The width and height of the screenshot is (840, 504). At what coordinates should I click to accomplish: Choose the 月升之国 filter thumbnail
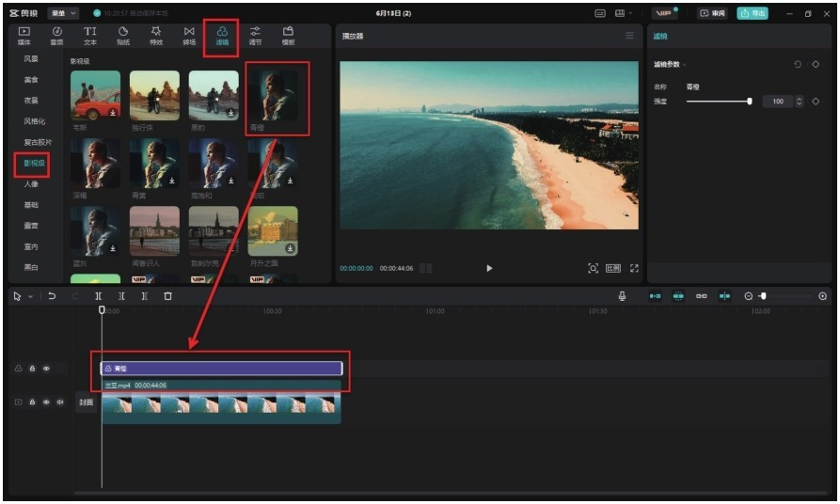point(273,231)
